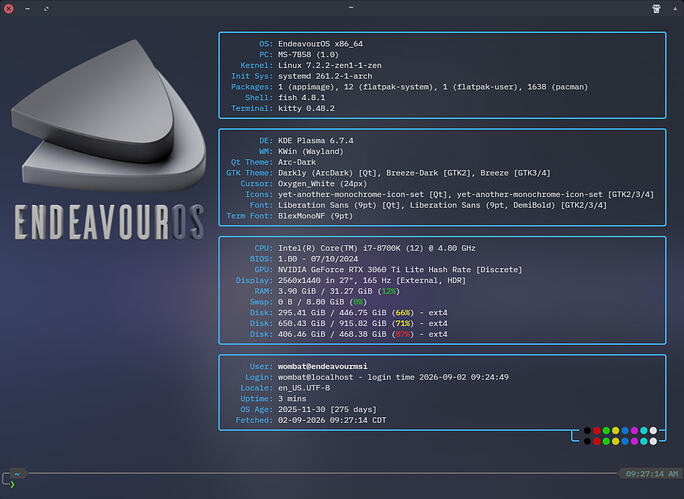Select the shell value "fish 4.8.1"
The height and width of the screenshot is (499, 684).
point(301,98)
